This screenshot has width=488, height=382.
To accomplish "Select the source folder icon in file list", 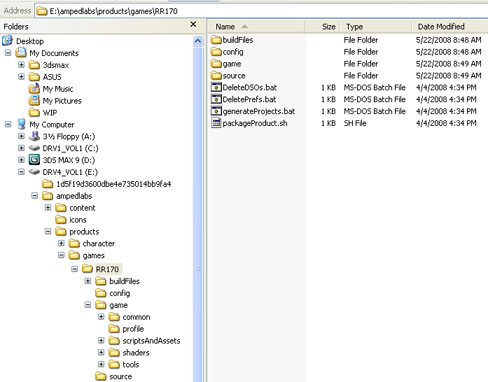I will click(216, 76).
